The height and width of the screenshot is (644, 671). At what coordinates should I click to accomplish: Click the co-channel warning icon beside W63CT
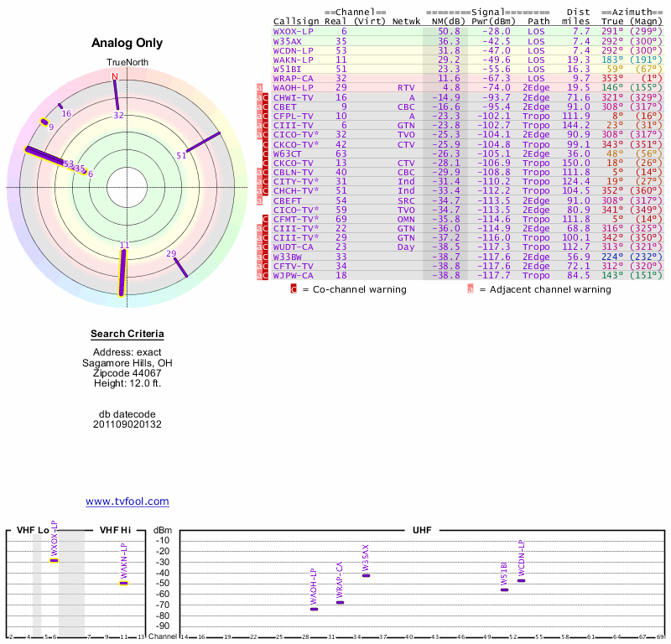coord(265,154)
